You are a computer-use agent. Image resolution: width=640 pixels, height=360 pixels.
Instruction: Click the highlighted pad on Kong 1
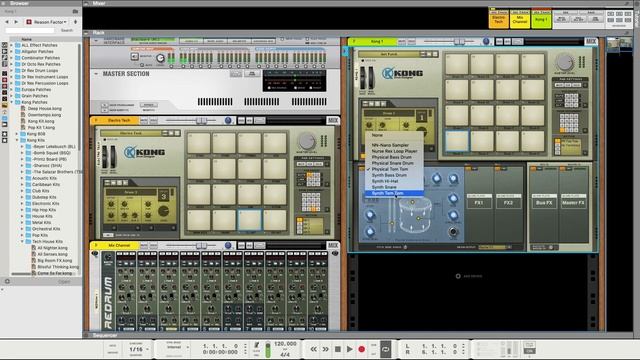point(457,141)
